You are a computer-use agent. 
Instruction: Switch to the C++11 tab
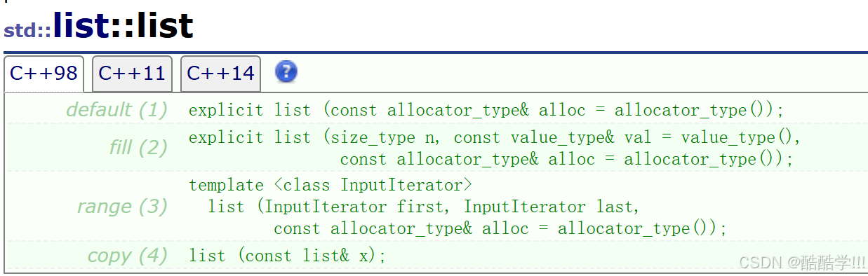click(132, 74)
